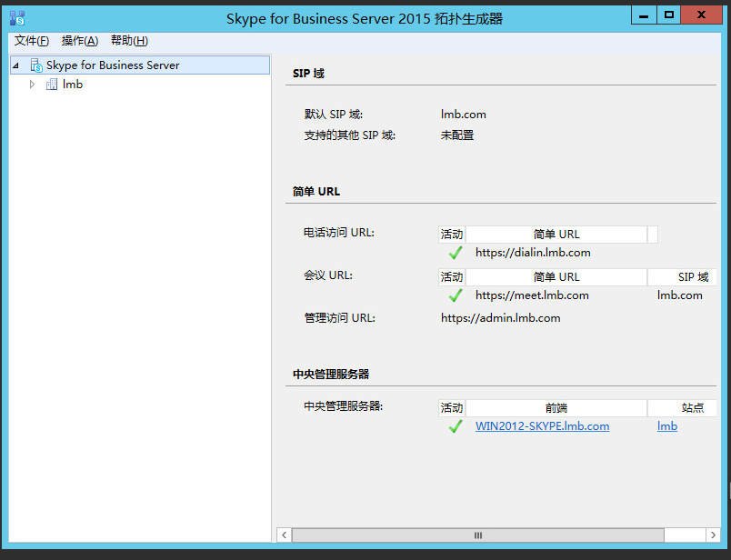Select the lmb site tree item

pos(72,85)
